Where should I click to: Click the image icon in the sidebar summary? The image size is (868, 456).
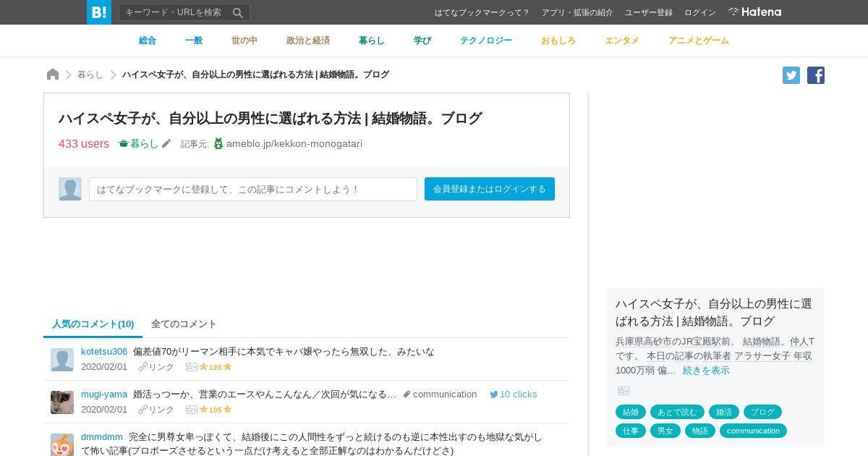point(624,391)
